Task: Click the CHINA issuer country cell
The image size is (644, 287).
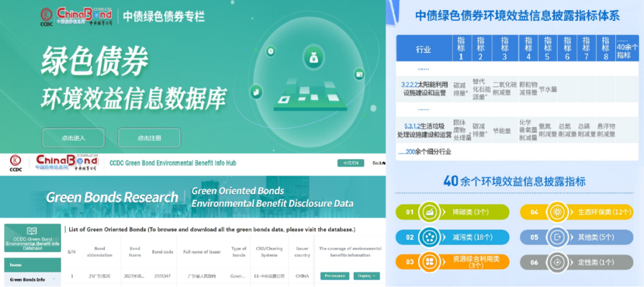Action: [302, 276]
